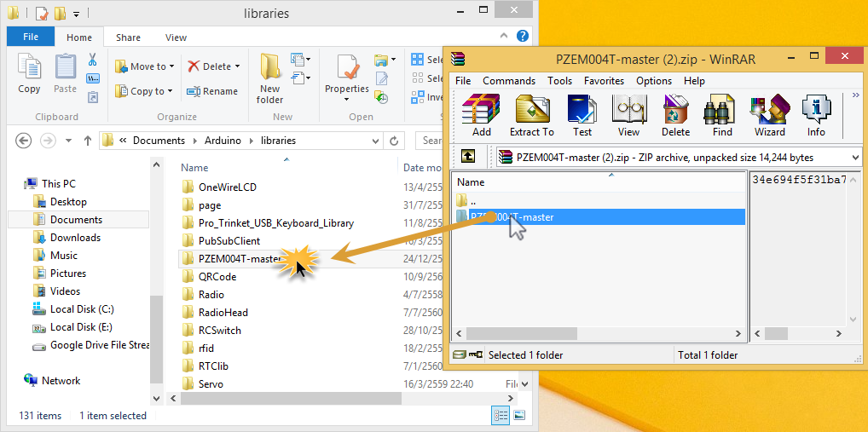
Task: Click the Find binoculars icon in WinRAR
Action: 722,116
